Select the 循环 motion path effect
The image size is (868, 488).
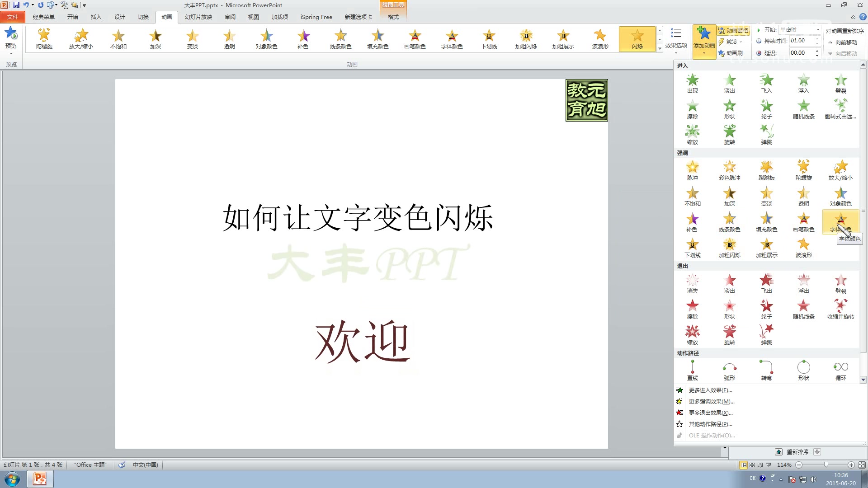click(x=840, y=370)
